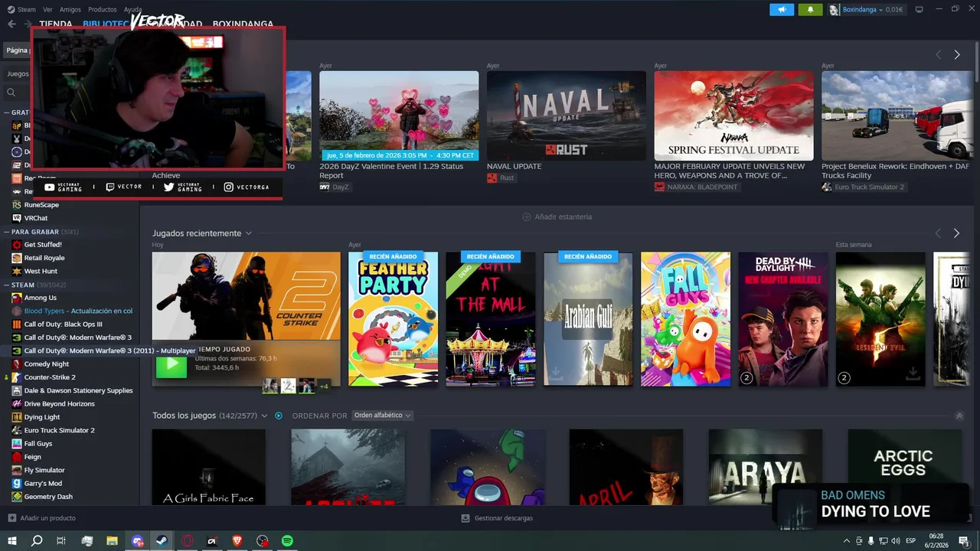Open Opera GX from the taskbar
This screenshot has height=551, width=980.
(188, 541)
